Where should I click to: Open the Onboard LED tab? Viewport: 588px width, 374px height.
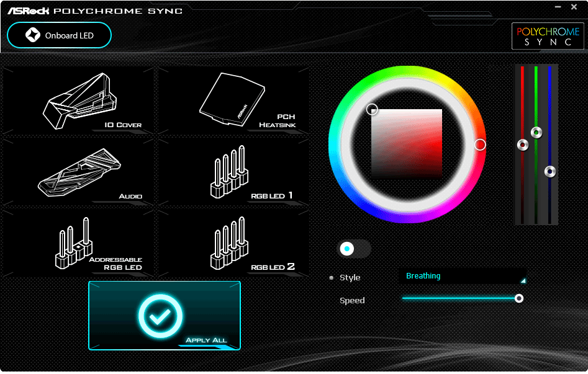[59, 35]
